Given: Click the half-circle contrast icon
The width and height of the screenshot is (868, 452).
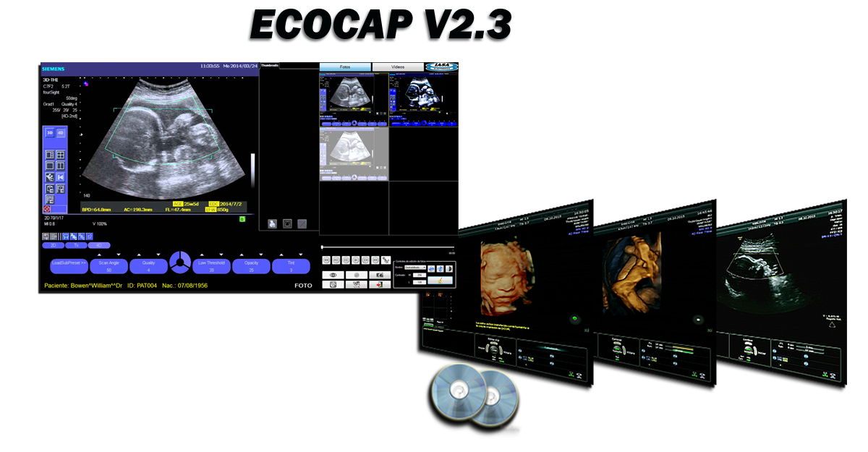Looking at the screenshot, I should [449, 268].
